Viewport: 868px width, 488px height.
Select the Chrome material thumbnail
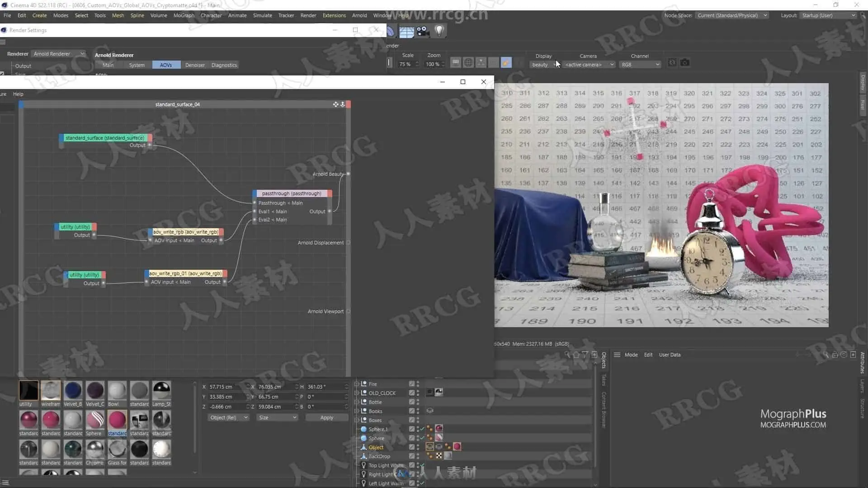click(x=94, y=450)
